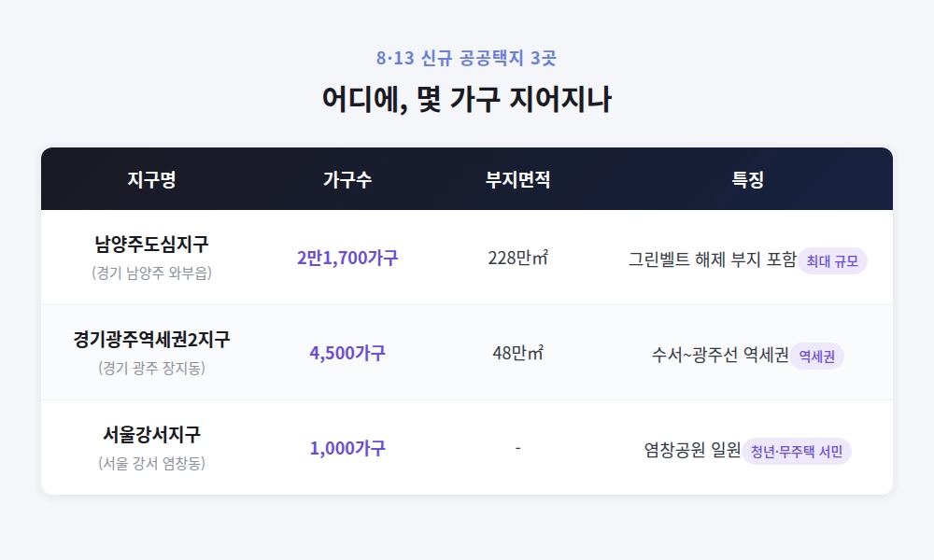Click the 청년·무주택 서민 badge
934x560 pixels.
797,451
